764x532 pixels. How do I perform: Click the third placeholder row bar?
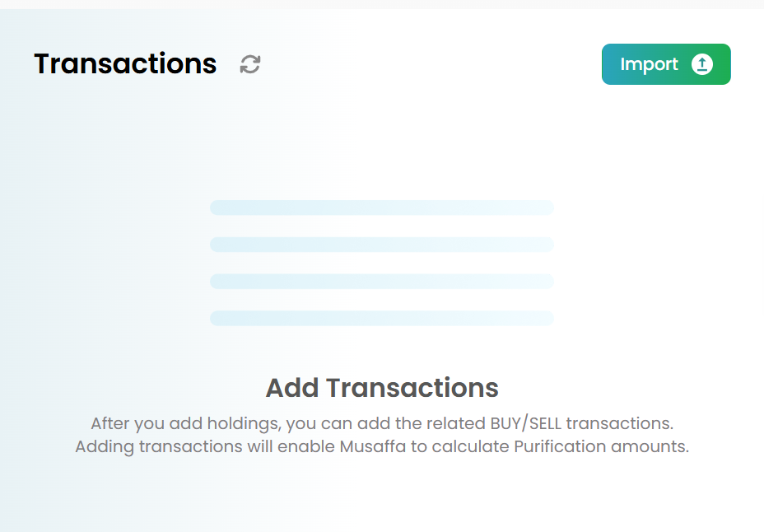coord(382,282)
